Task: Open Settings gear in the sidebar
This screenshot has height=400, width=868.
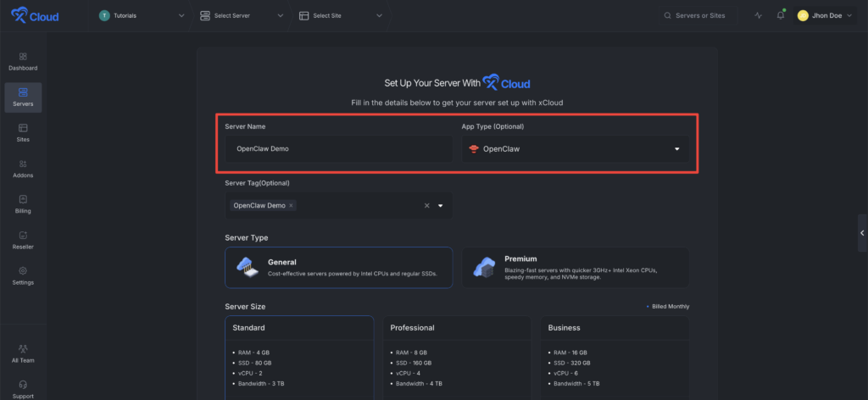Action: tap(23, 275)
